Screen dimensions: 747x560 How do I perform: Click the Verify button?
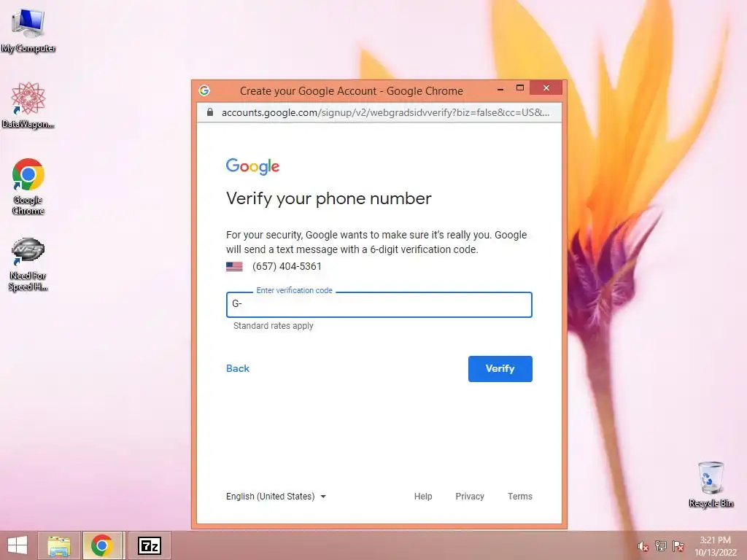click(500, 368)
